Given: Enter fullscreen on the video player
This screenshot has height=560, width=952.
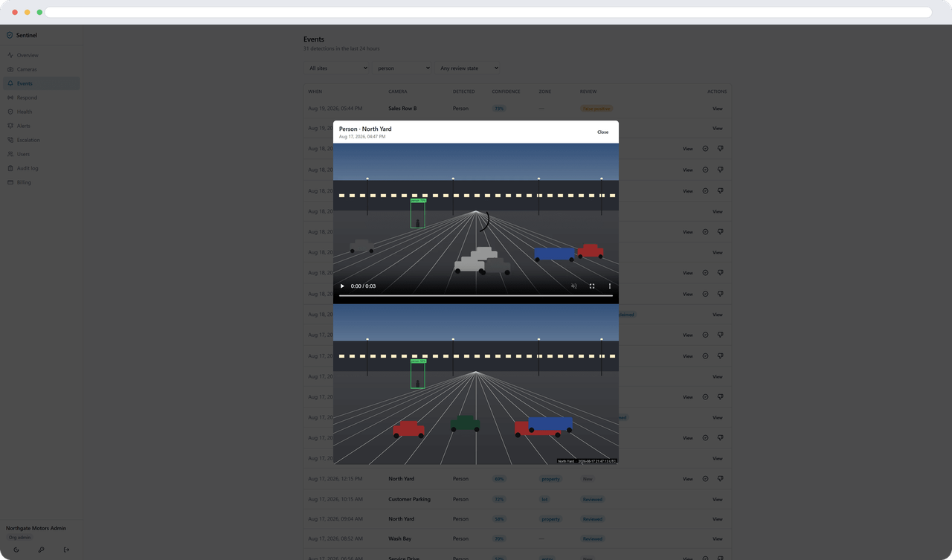Looking at the screenshot, I should (592, 286).
